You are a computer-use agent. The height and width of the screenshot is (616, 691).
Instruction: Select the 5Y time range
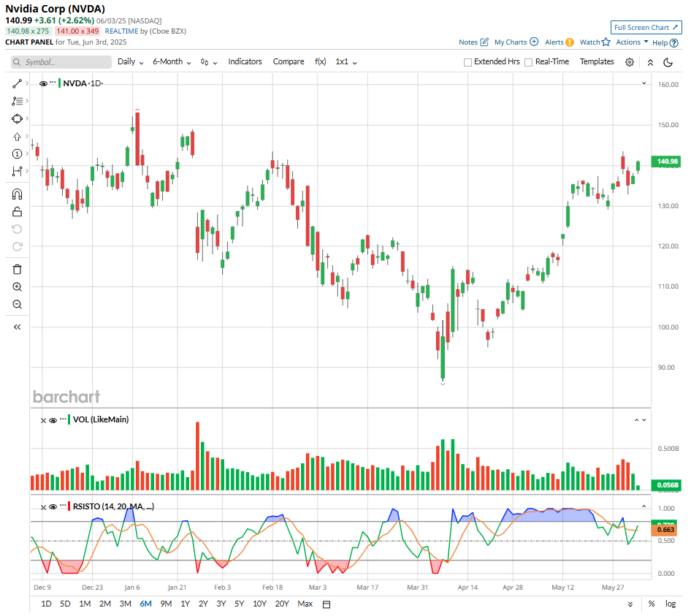coord(240,604)
